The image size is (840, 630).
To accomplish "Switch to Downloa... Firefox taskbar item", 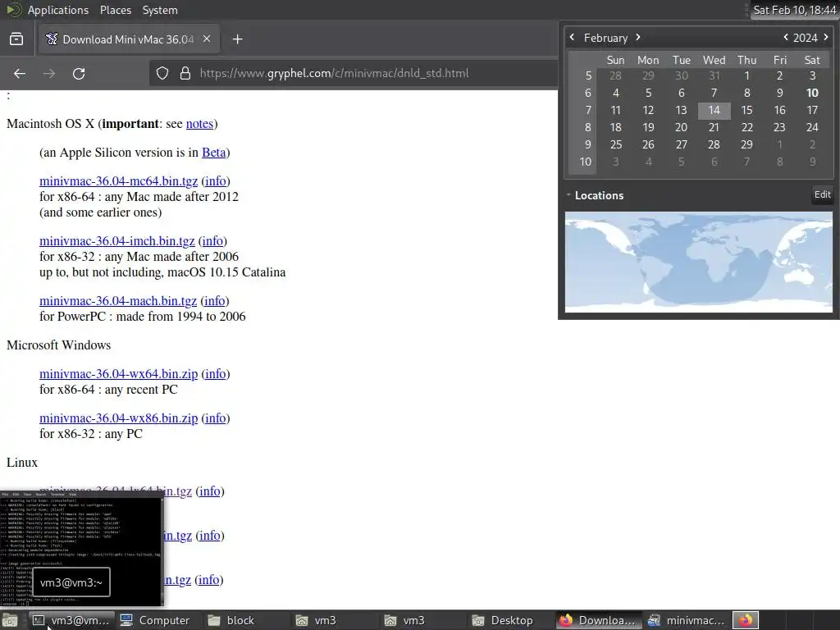I will click(x=598, y=620).
